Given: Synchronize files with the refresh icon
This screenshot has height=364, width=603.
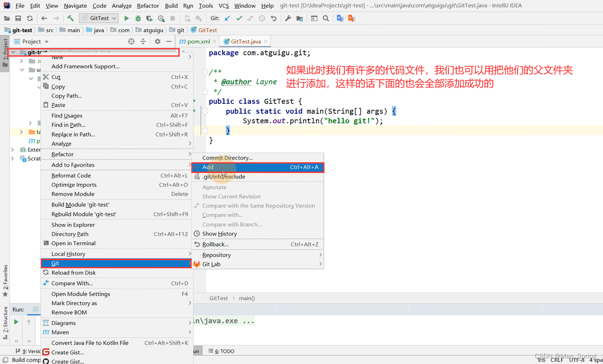Looking at the screenshot, I should point(30,18).
